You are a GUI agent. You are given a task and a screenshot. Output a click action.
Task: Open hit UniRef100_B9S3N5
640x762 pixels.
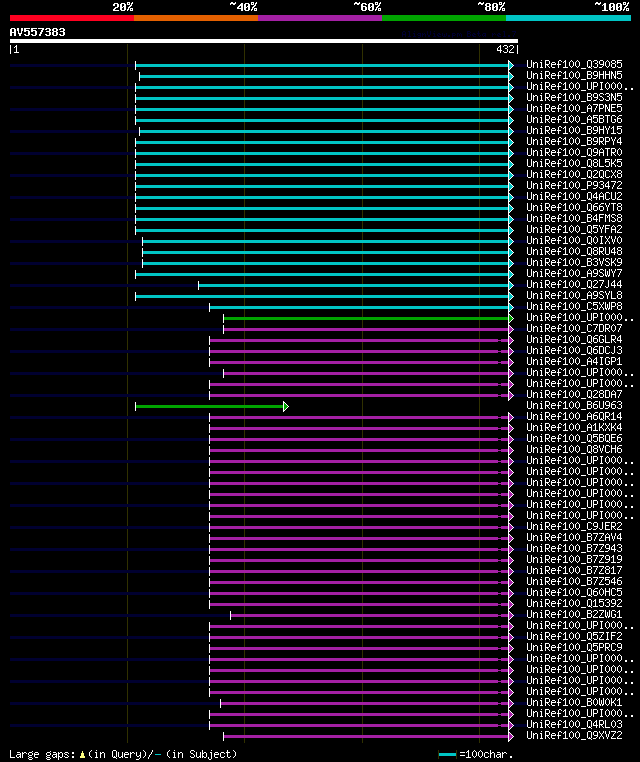coord(574,97)
